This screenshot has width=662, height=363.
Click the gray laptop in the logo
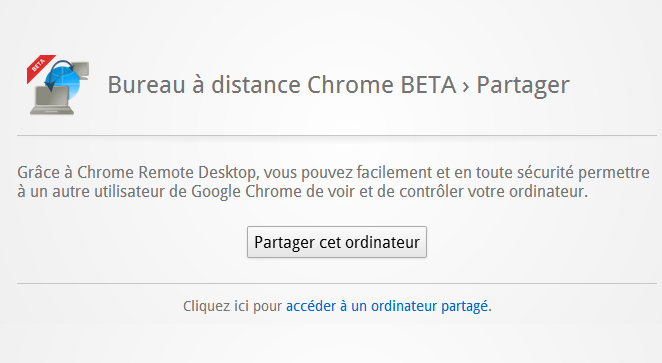[x=52, y=100]
